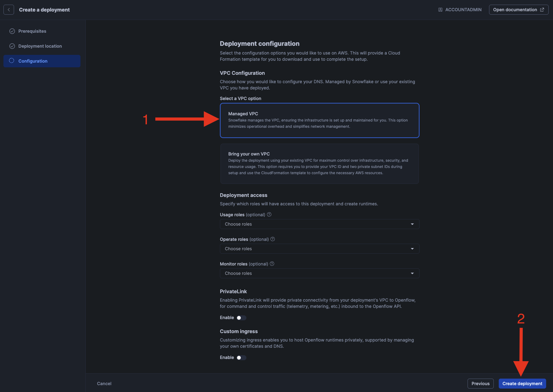Click the Previous button

pyautogui.click(x=480, y=384)
